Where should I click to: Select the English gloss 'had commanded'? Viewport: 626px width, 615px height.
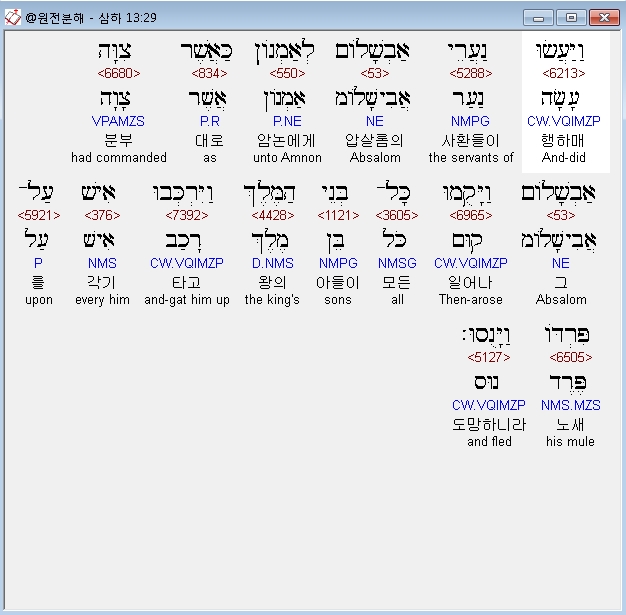coord(119,157)
